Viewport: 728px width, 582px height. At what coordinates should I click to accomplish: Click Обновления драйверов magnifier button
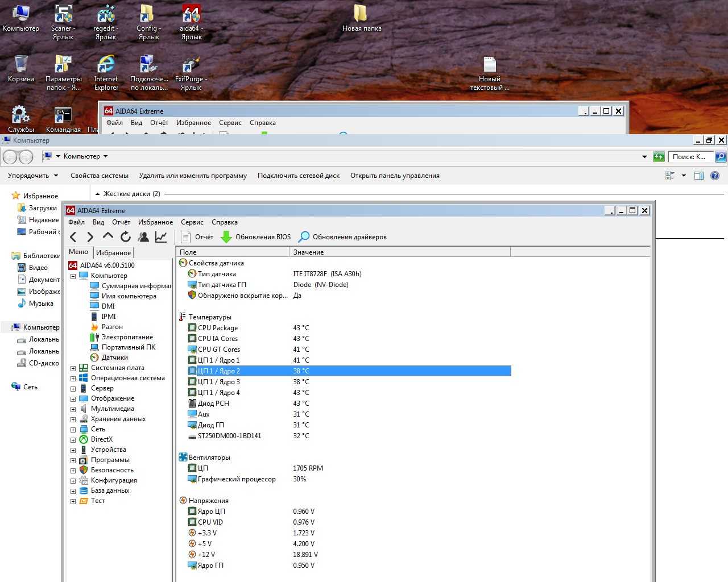click(x=342, y=237)
